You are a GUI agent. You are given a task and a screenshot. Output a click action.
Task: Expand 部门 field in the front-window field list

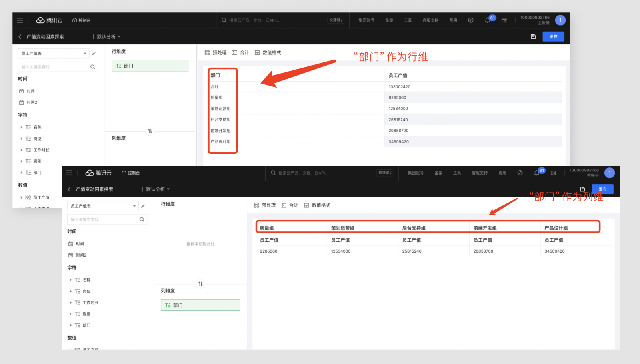(x=71, y=325)
